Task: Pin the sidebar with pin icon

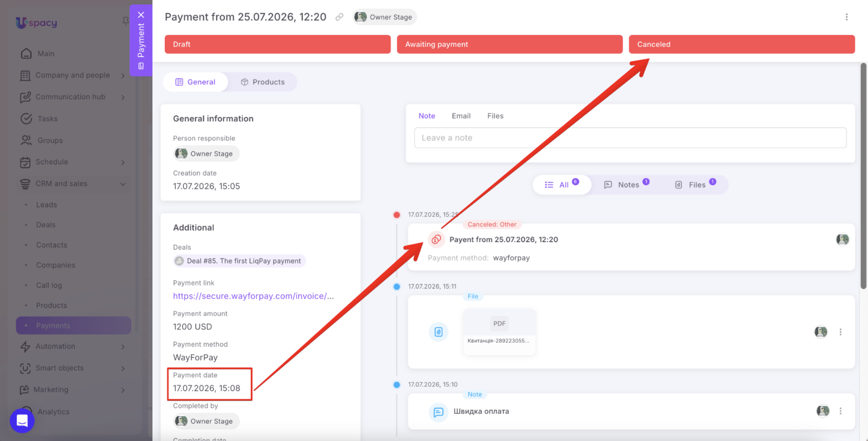Action: [125, 22]
